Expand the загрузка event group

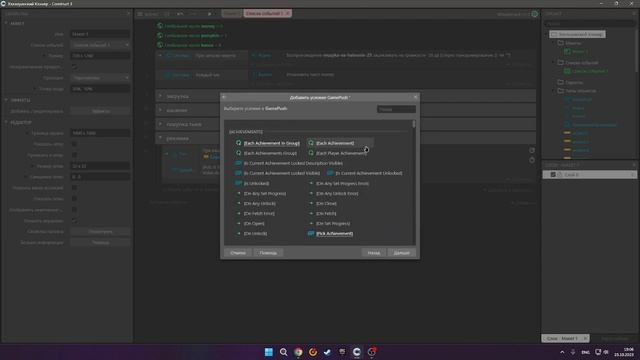click(x=160, y=96)
